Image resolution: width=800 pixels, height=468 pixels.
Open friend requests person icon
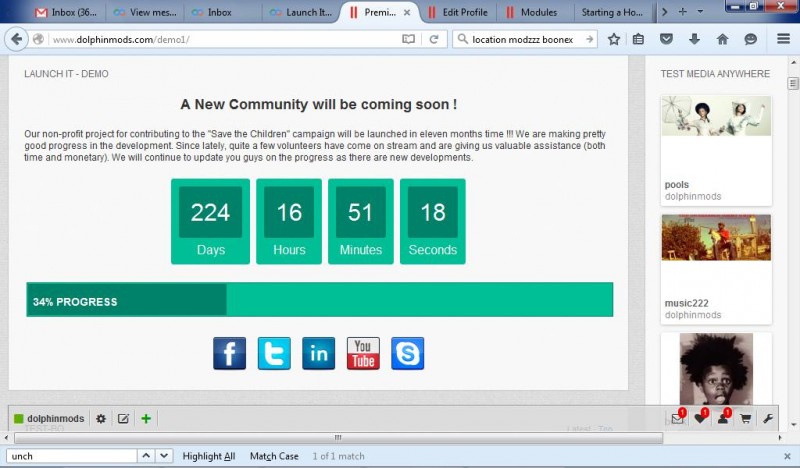tap(723, 419)
